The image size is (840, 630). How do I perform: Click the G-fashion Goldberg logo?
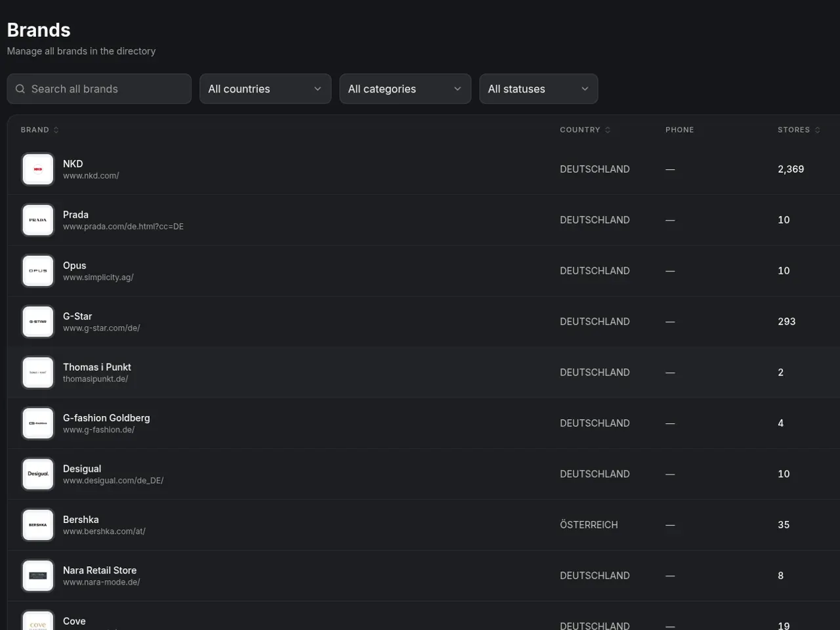[x=38, y=423]
